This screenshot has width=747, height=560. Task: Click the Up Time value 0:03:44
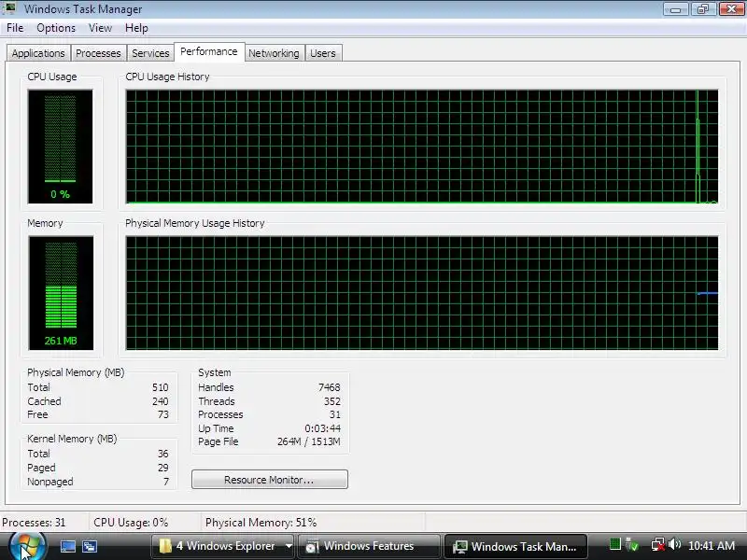tap(322, 428)
